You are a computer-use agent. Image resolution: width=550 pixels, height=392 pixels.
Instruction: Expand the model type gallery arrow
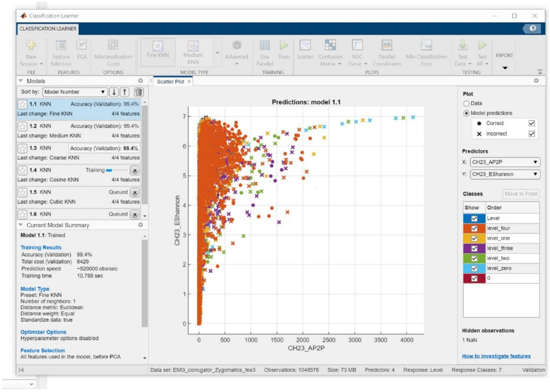click(217, 53)
